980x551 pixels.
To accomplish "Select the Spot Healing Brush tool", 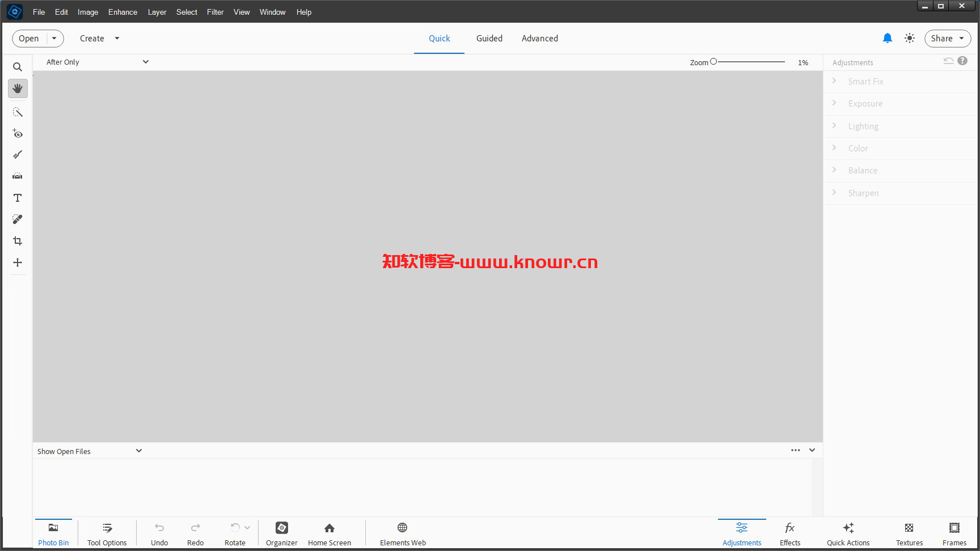I will point(18,219).
